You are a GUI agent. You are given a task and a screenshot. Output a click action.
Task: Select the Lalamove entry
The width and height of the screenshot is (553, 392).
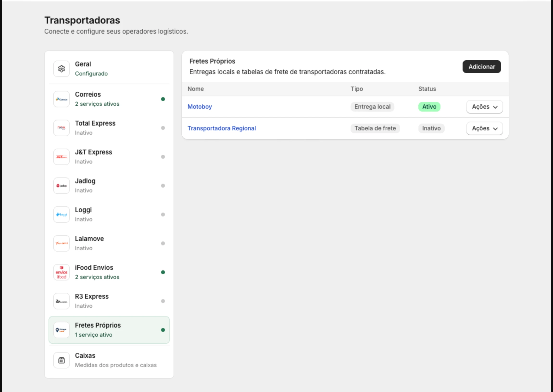click(x=109, y=243)
